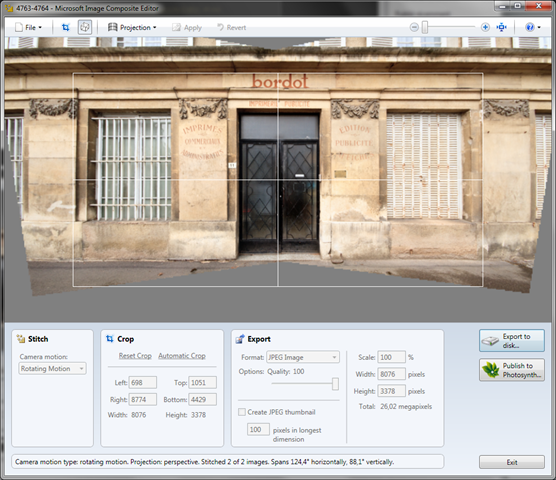Click the application icon in title bar
Viewport: 556px width, 480px height.
(9, 8)
